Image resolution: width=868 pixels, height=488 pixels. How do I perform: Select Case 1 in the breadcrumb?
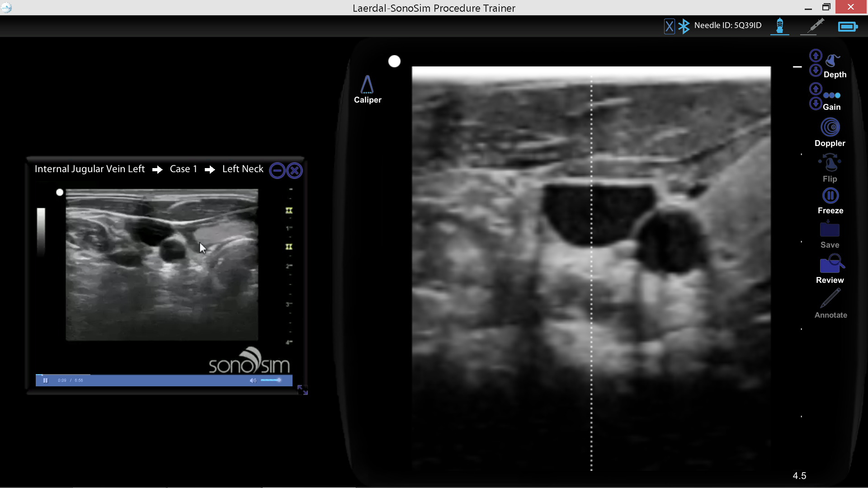point(183,169)
